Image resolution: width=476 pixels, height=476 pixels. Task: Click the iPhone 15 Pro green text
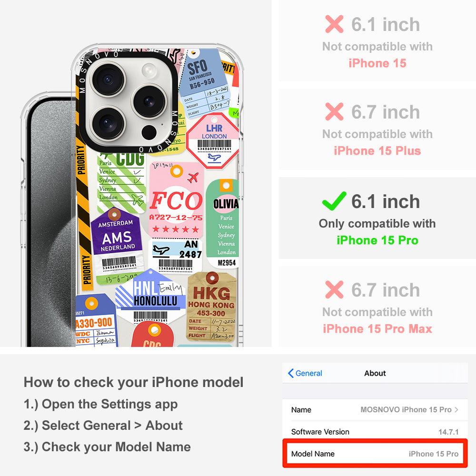click(377, 240)
